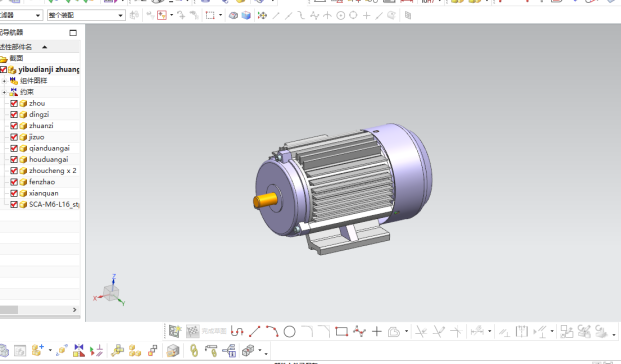Screen dimensions: 621x364
Task: Click the selection rectangle tool icon
Action: point(210,15)
